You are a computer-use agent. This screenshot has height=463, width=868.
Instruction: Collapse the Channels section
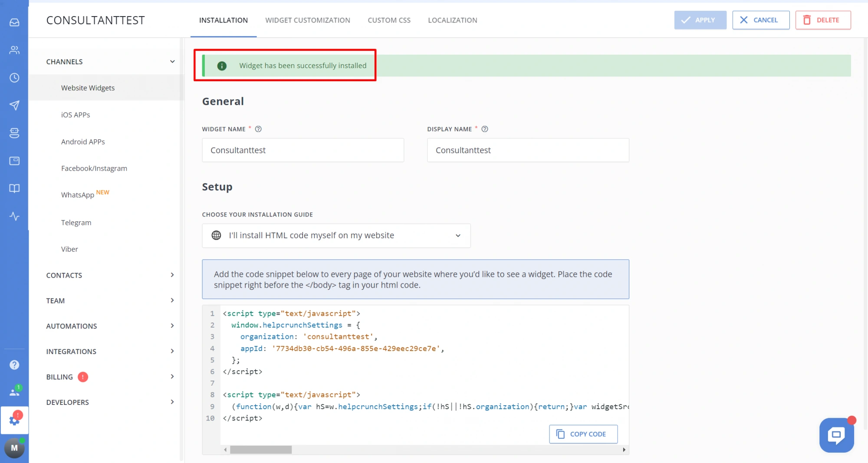coord(172,62)
